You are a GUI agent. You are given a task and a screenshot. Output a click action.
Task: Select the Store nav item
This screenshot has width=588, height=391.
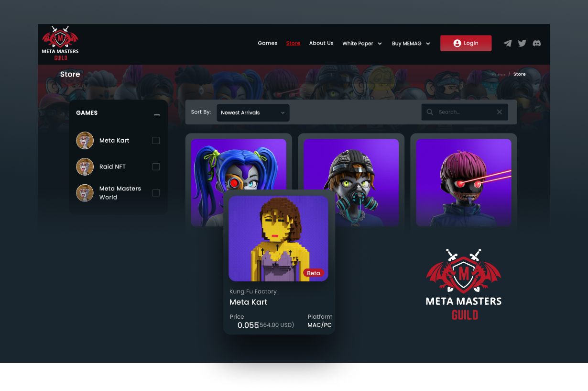click(x=293, y=43)
